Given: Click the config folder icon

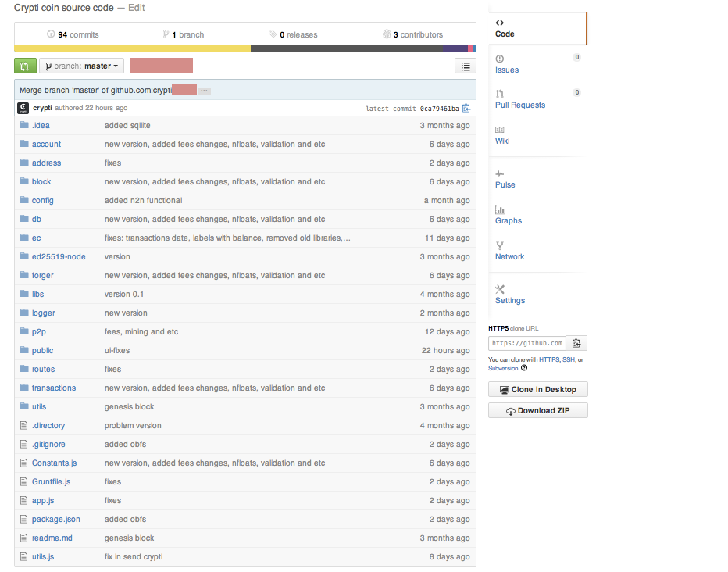Looking at the screenshot, I should (x=25, y=200).
